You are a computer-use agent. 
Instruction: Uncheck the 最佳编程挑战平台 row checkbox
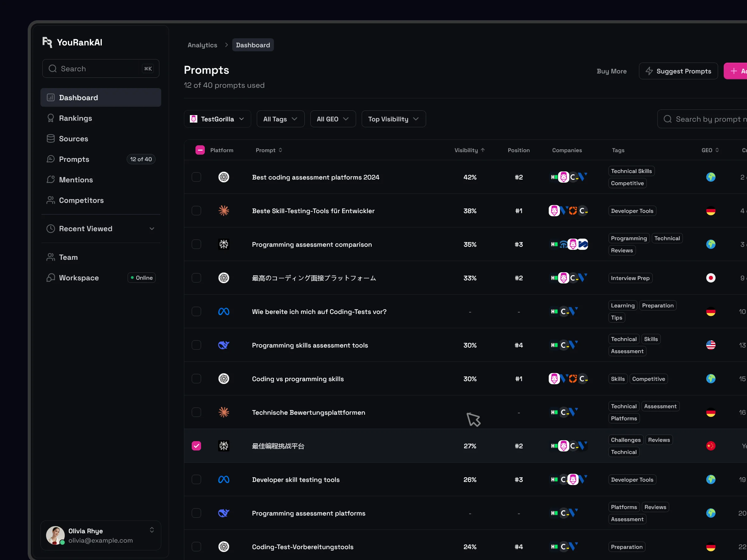pyautogui.click(x=196, y=446)
